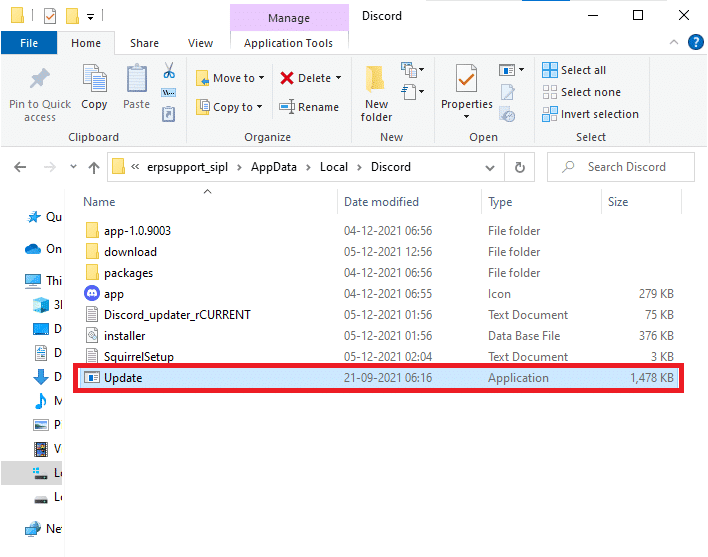Open the New item icon menu
The image size is (708, 557).
412,70
